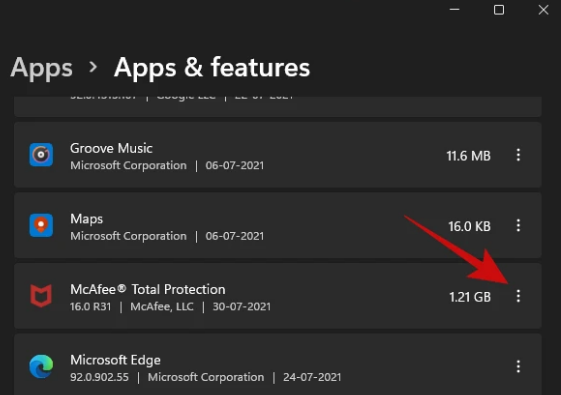Go back to Apps breadcrumb

pos(42,68)
